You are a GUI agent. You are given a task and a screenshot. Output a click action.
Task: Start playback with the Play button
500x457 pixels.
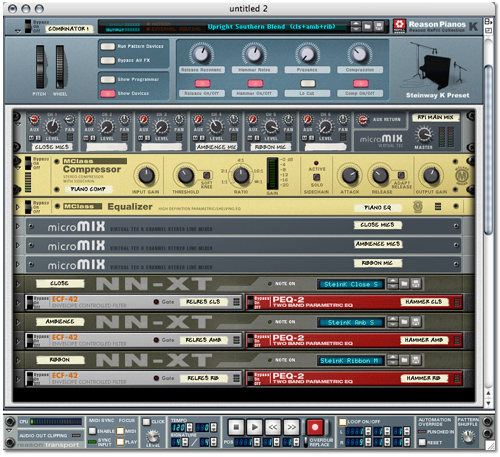[254, 427]
